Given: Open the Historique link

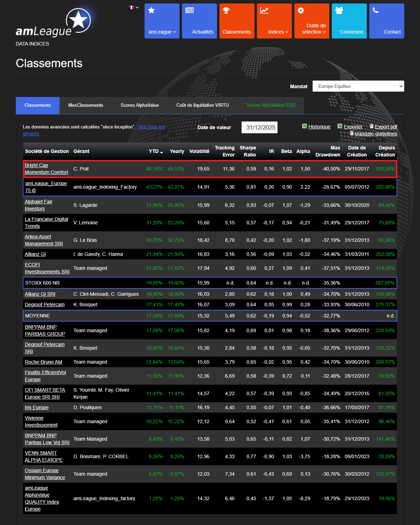Looking at the screenshot, I should pos(319,127).
